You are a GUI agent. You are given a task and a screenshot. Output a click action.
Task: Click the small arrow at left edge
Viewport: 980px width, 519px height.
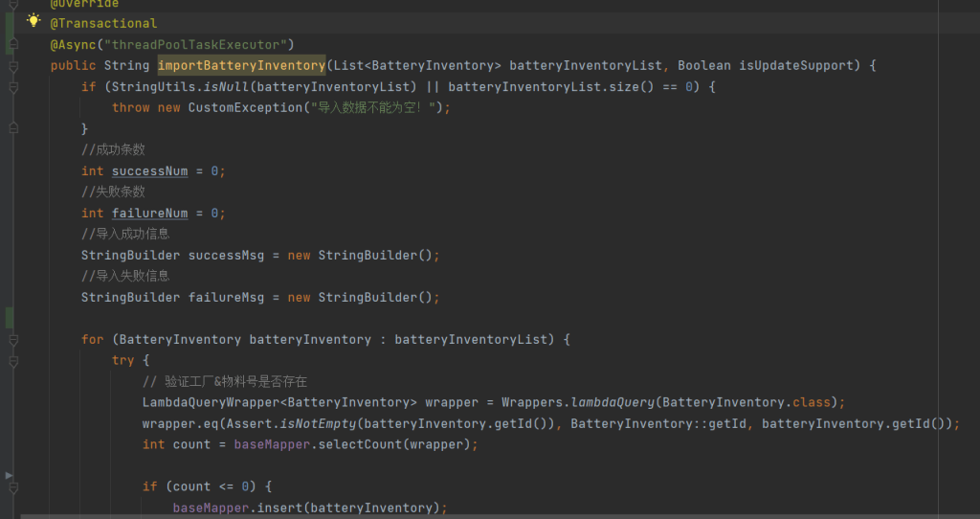[x=10, y=475]
